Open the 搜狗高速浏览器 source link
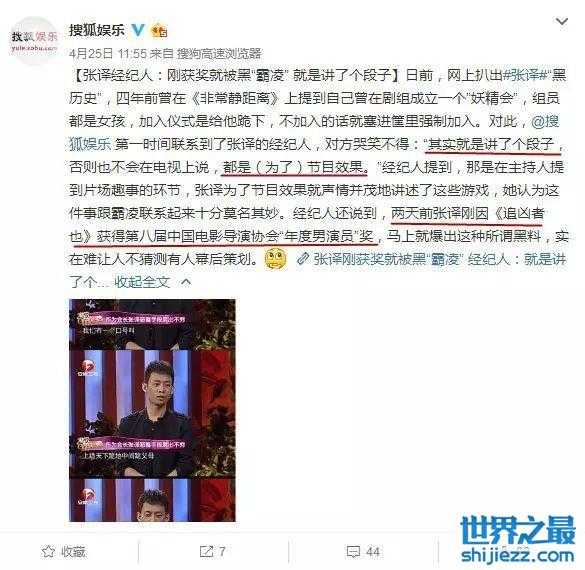The image size is (585, 570). (219, 53)
